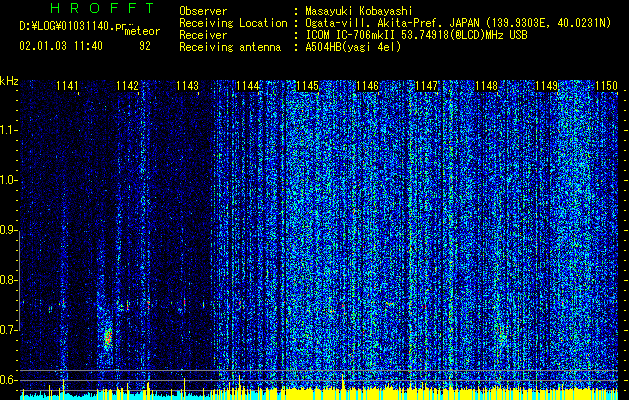Click the 1145 time marker
The width and height of the screenshot is (629, 400).
tap(307, 86)
